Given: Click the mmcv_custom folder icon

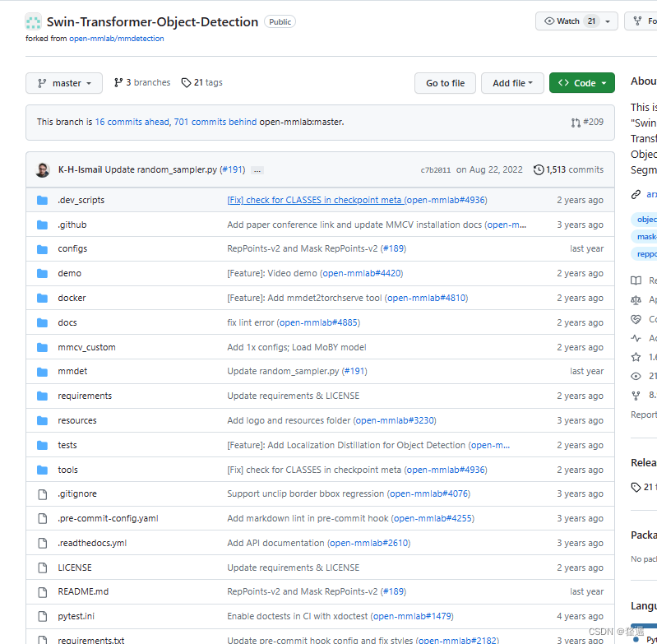Looking at the screenshot, I should 42,347.
